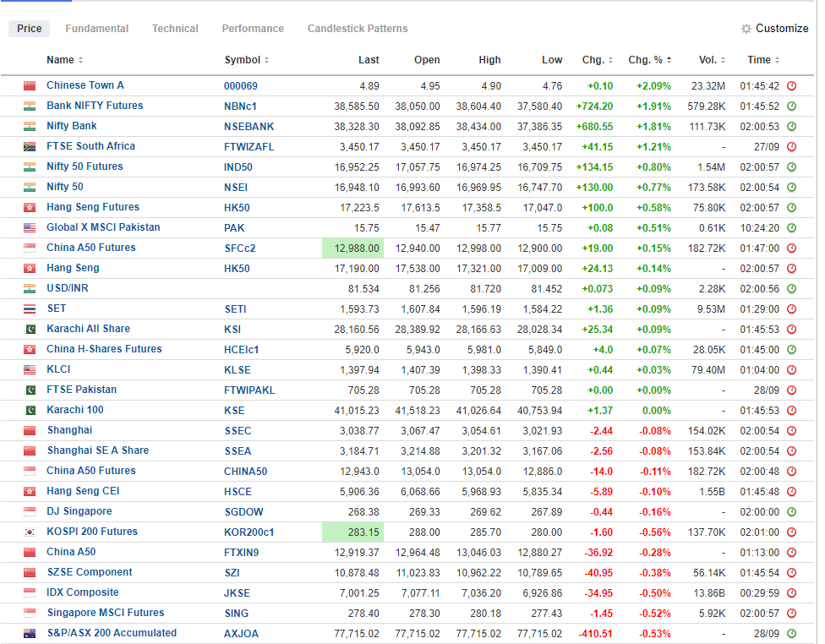825x644 pixels.
Task: Click the Customize label
Action: [x=782, y=29]
